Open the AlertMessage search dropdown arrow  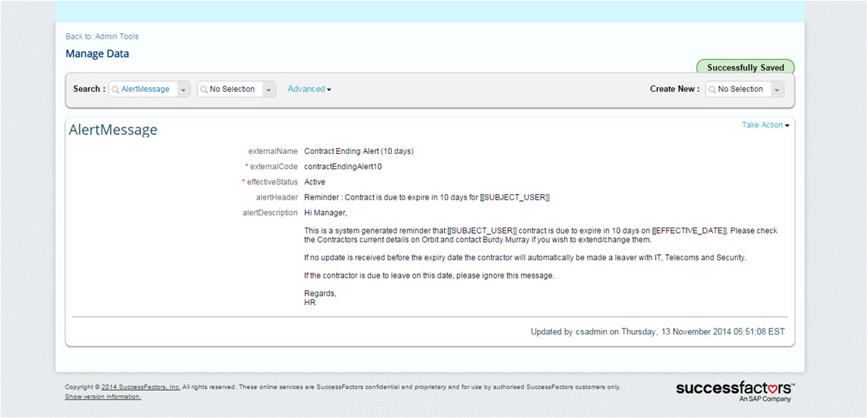183,90
